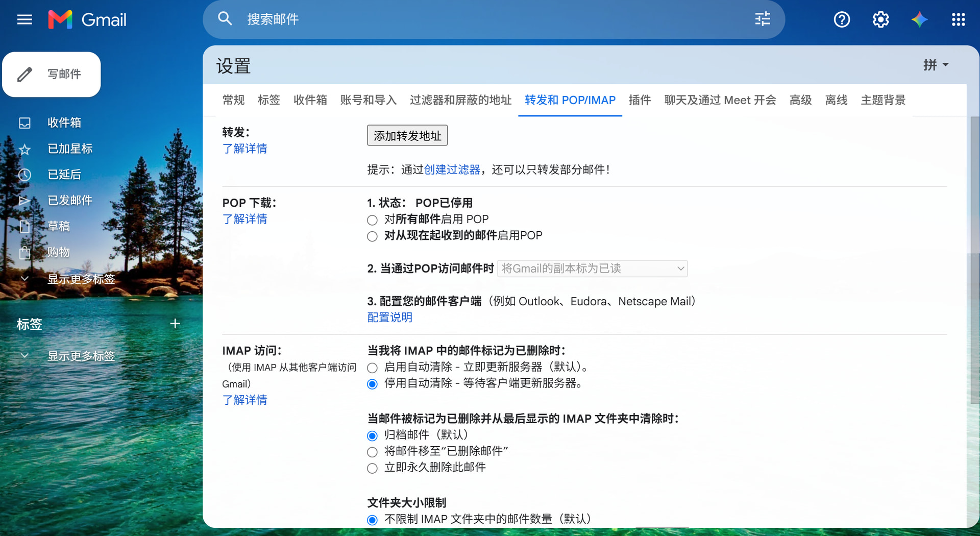Open the Settings gear icon
The width and height of the screenshot is (980, 536).
click(880, 19)
